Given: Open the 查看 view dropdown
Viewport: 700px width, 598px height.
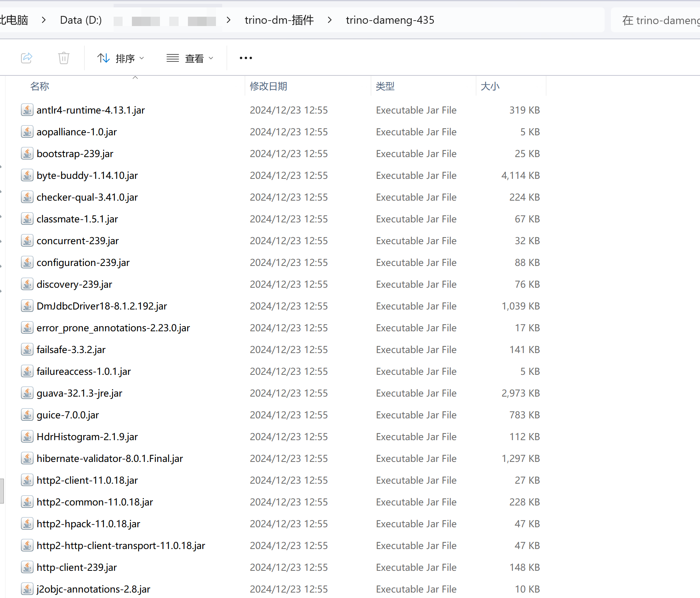Looking at the screenshot, I should [190, 58].
